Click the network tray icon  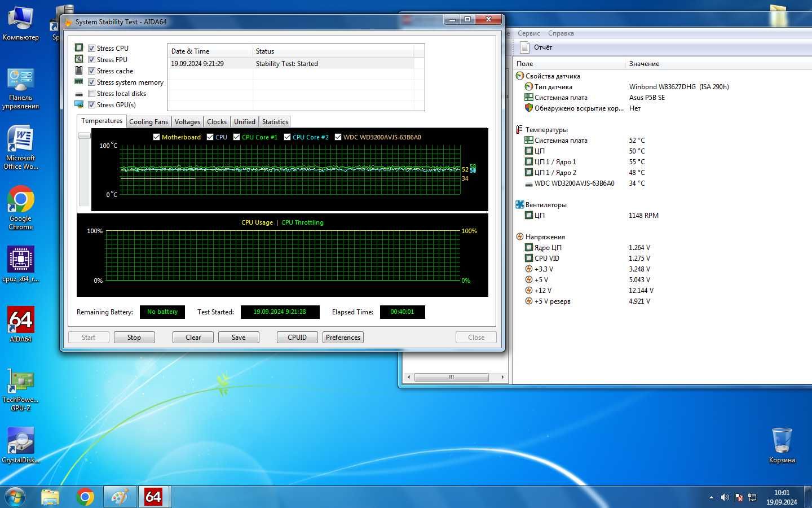point(752,497)
